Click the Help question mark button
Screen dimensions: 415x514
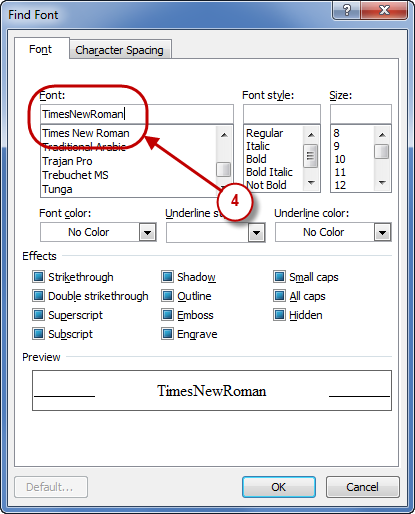click(x=346, y=10)
